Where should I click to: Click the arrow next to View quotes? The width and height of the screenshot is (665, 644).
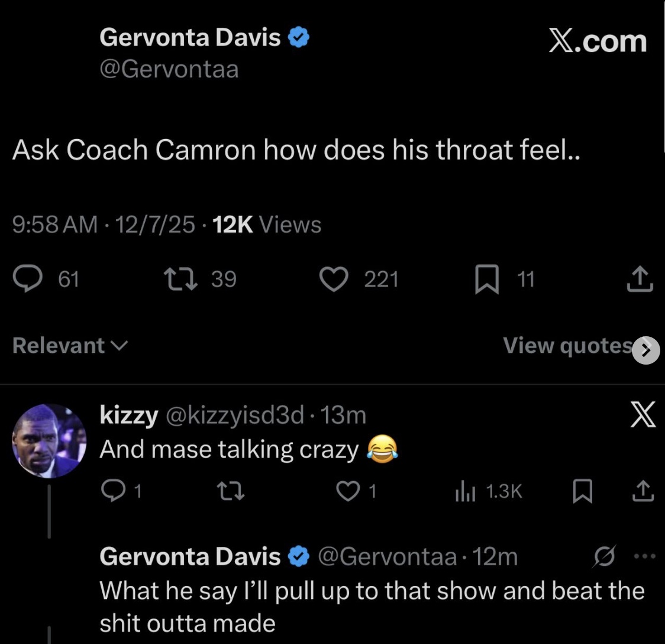click(645, 351)
